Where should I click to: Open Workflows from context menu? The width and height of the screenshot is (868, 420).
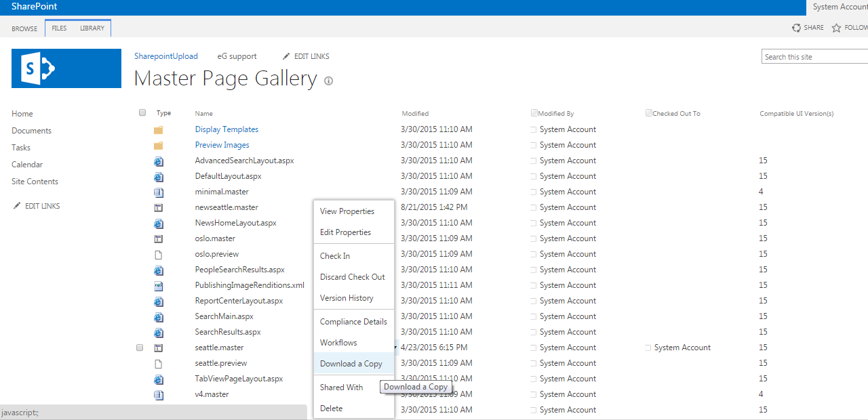(x=354, y=343)
